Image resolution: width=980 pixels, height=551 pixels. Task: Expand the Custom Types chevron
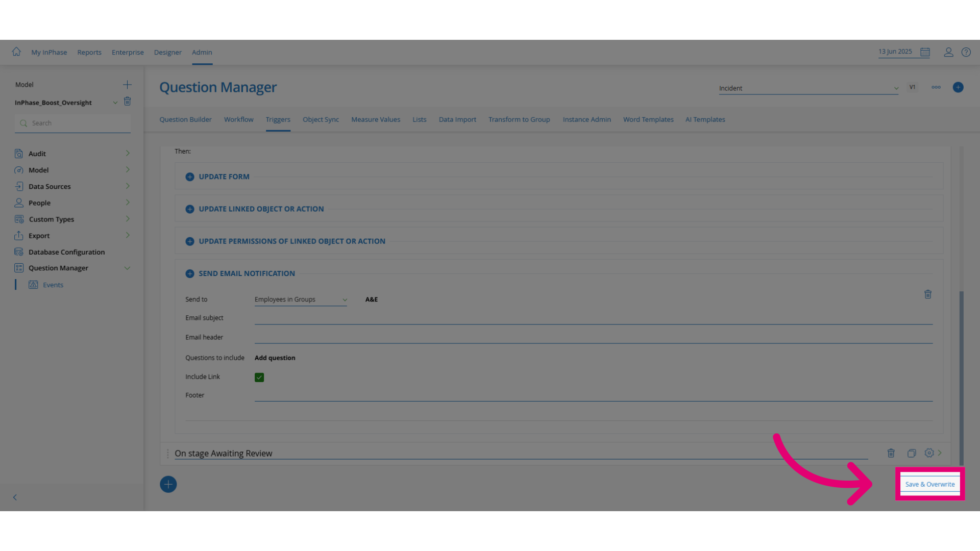tap(128, 218)
